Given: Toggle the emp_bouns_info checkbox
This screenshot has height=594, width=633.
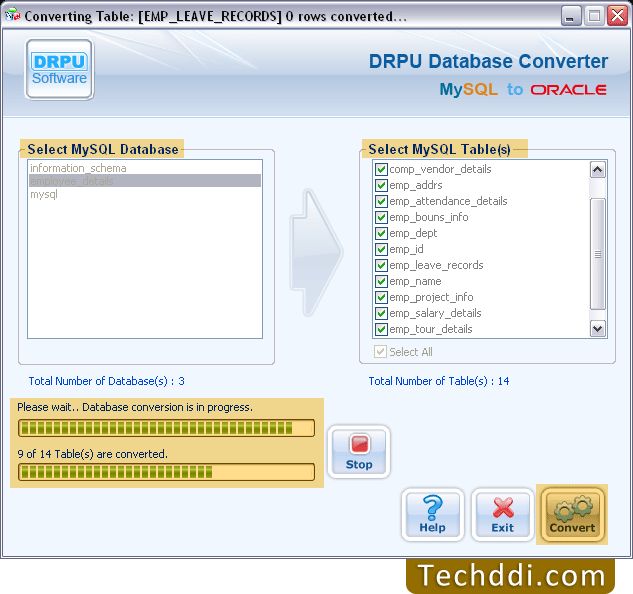Looking at the screenshot, I should [381, 217].
